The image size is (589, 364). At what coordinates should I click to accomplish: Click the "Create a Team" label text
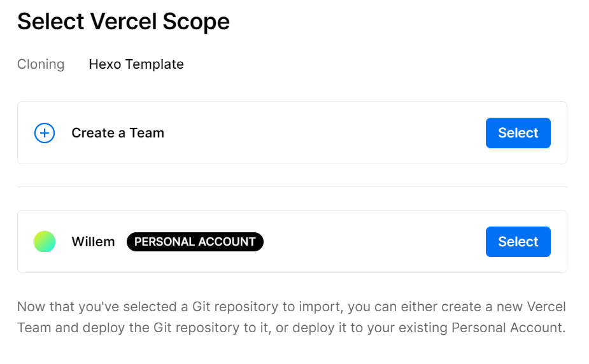click(x=118, y=133)
